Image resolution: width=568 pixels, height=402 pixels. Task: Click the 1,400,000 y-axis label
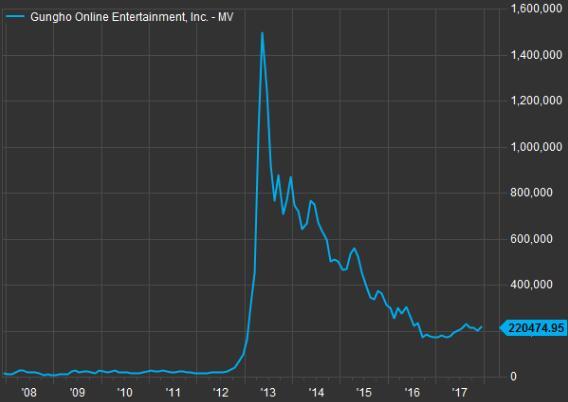pyautogui.click(x=536, y=55)
